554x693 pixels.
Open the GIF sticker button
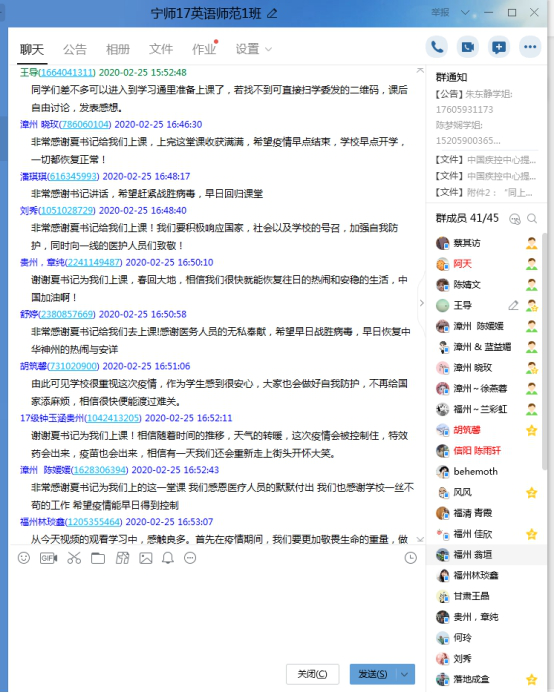pos(49,558)
